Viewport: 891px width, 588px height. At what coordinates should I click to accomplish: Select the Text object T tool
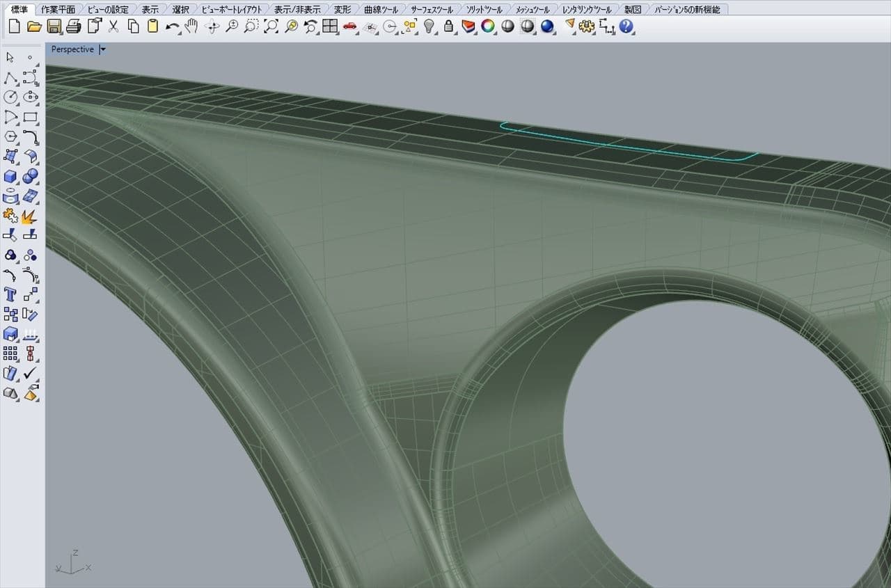pos(10,294)
